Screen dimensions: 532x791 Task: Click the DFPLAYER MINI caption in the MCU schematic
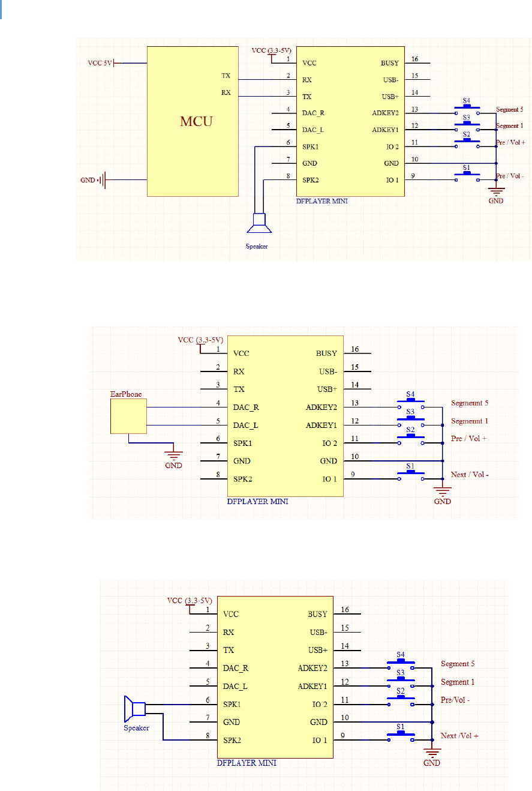click(321, 201)
